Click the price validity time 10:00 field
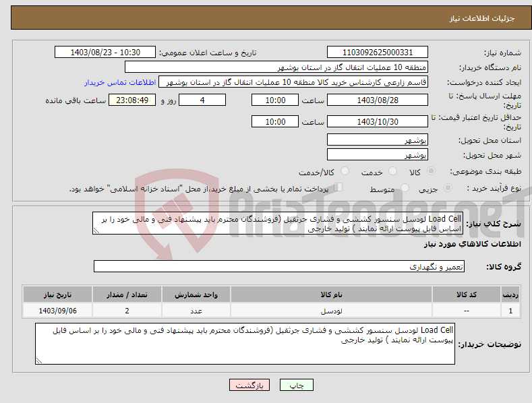Viewport: 532px width, 403px height. click(275, 121)
